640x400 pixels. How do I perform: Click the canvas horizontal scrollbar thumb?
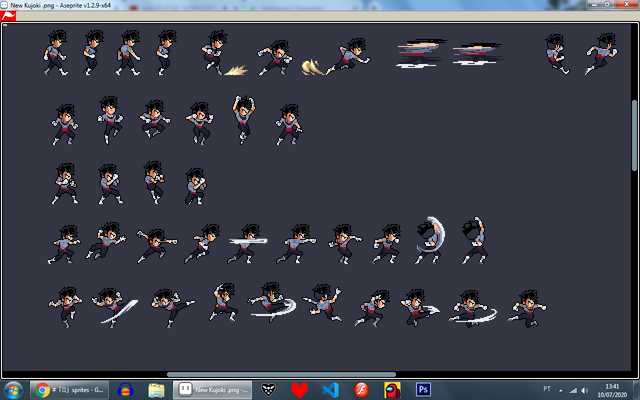281,374
